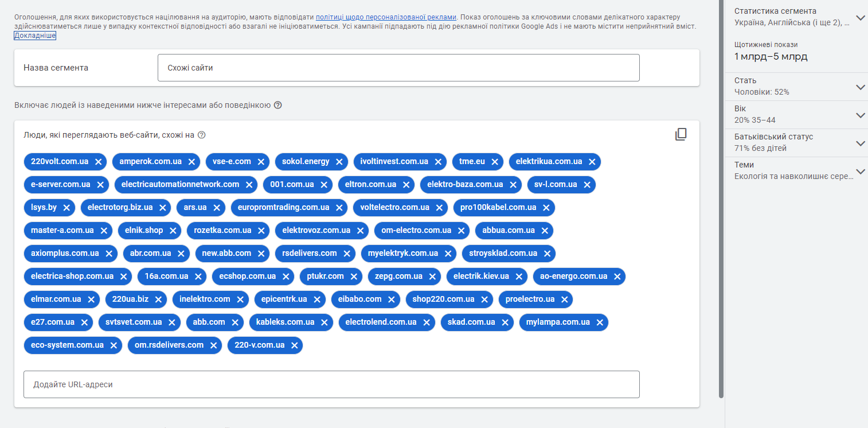The height and width of the screenshot is (428, 868).
Task: Focus the Додайте URL-адреси input field
Action: pyautogui.click(x=331, y=384)
